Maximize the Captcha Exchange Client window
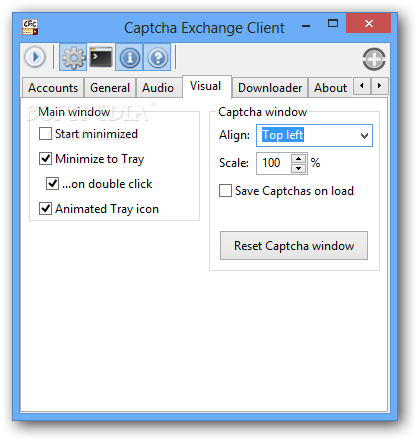 point(333,23)
